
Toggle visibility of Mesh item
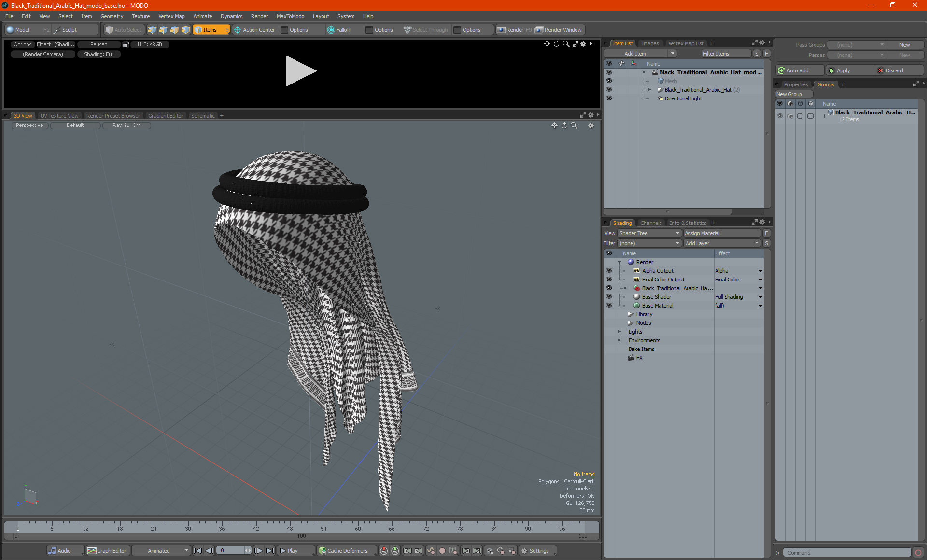pos(609,81)
